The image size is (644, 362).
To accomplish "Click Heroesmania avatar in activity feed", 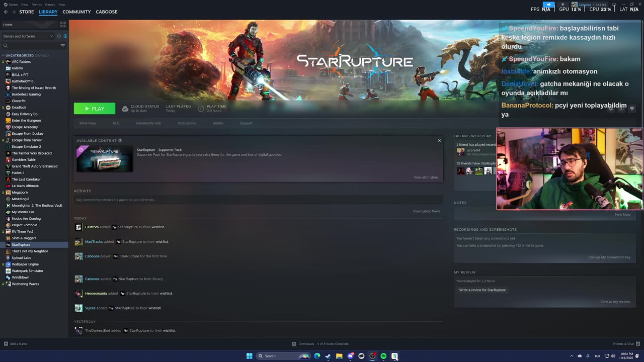I will tap(78, 294).
